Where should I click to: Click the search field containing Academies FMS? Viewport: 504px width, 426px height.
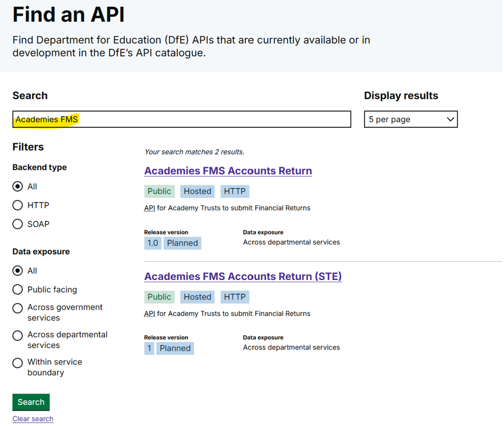click(x=182, y=119)
